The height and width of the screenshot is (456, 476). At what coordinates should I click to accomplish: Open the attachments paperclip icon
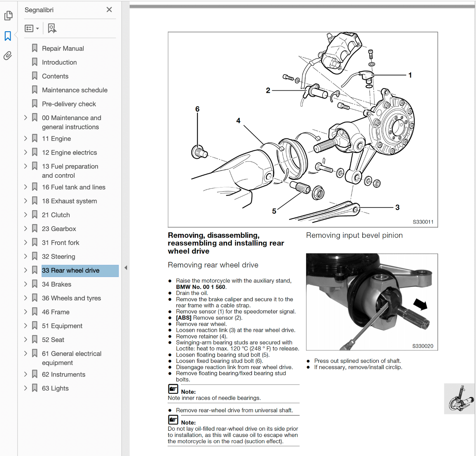point(8,56)
